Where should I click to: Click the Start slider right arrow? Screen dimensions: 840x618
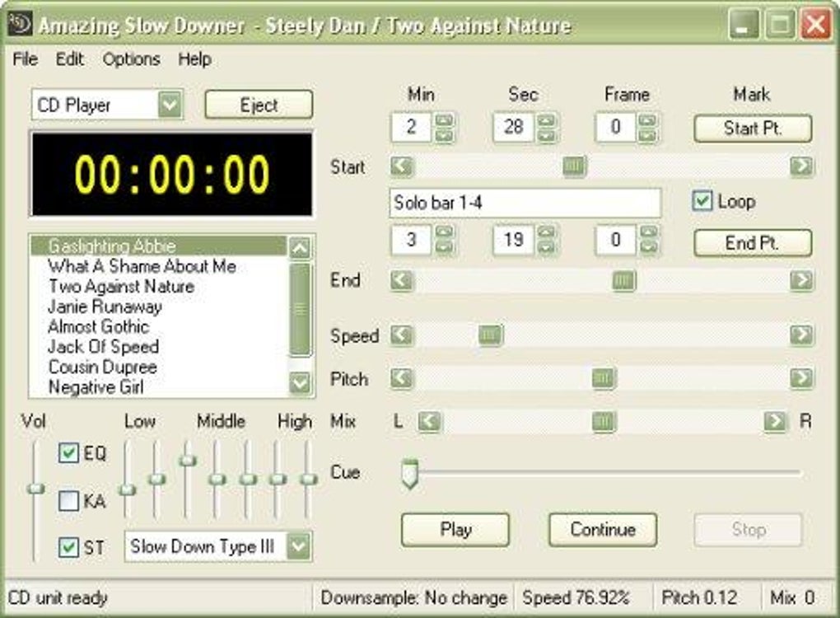click(x=801, y=166)
